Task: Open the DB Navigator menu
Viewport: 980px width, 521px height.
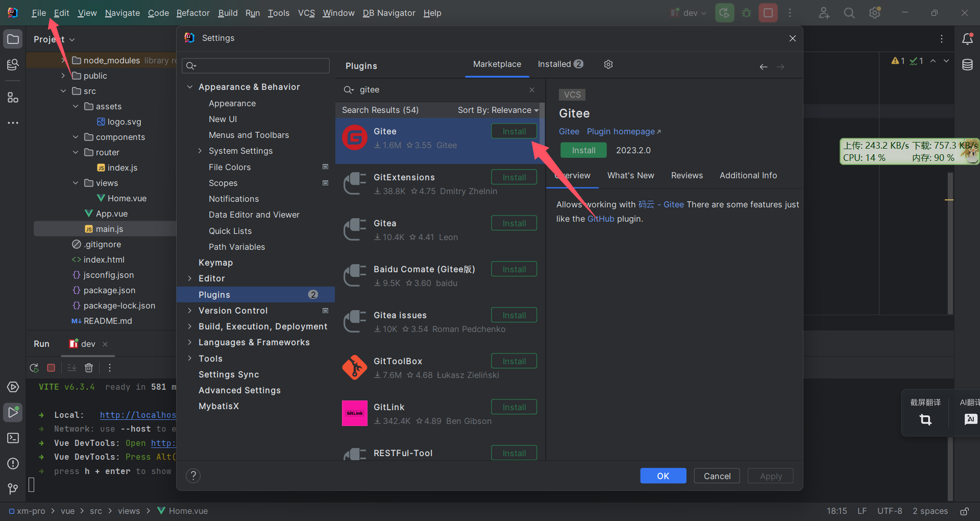Action: tap(389, 13)
